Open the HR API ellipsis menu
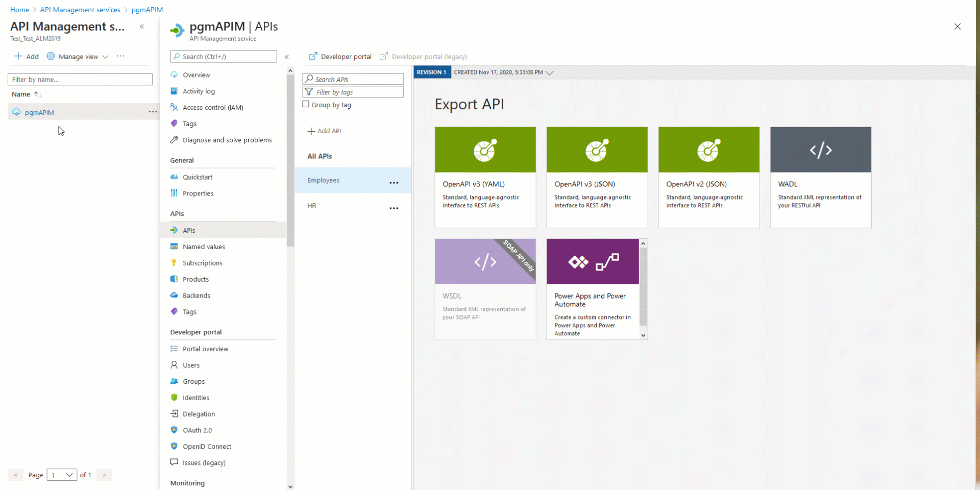Viewport: 980px width, 490px height. coord(394,208)
